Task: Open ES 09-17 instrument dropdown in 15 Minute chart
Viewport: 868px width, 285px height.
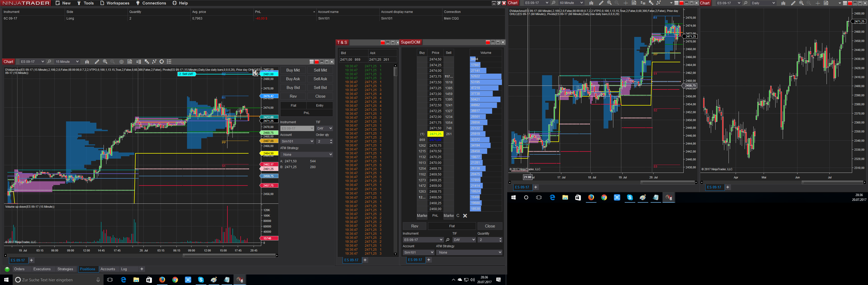Action: click(32, 61)
